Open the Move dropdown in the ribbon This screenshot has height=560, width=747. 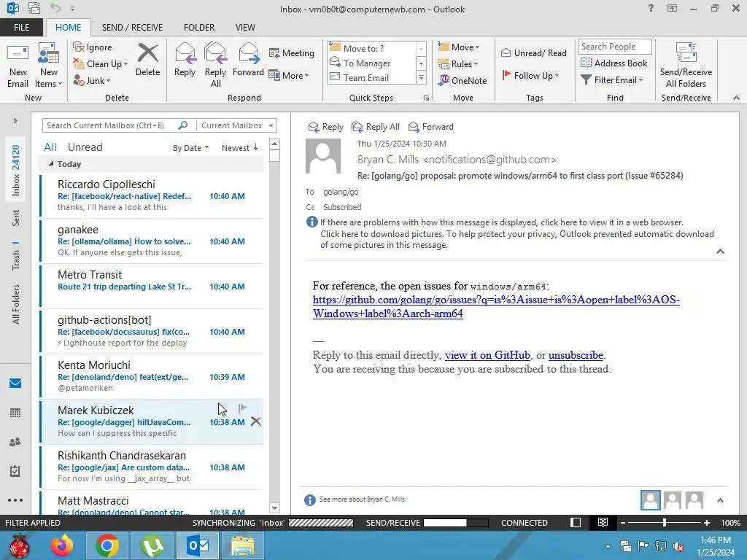tap(459, 47)
